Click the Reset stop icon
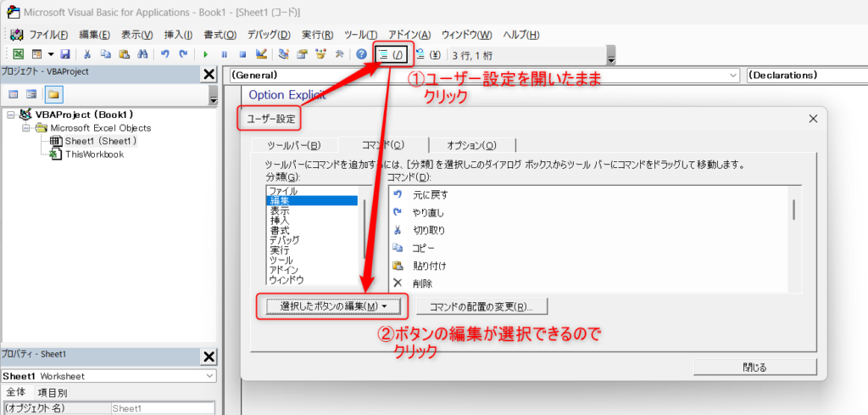The width and height of the screenshot is (868, 415). [242, 54]
